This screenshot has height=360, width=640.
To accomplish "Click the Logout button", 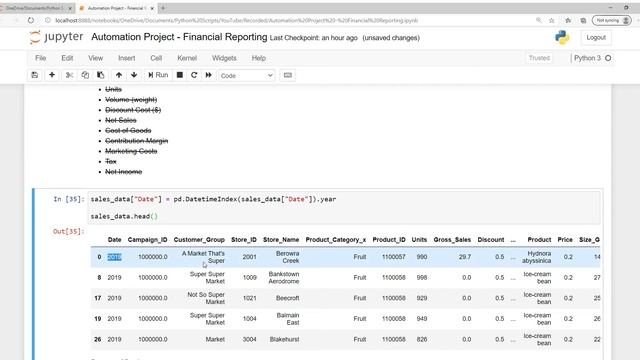I will pyautogui.click(x=596, y=38).
